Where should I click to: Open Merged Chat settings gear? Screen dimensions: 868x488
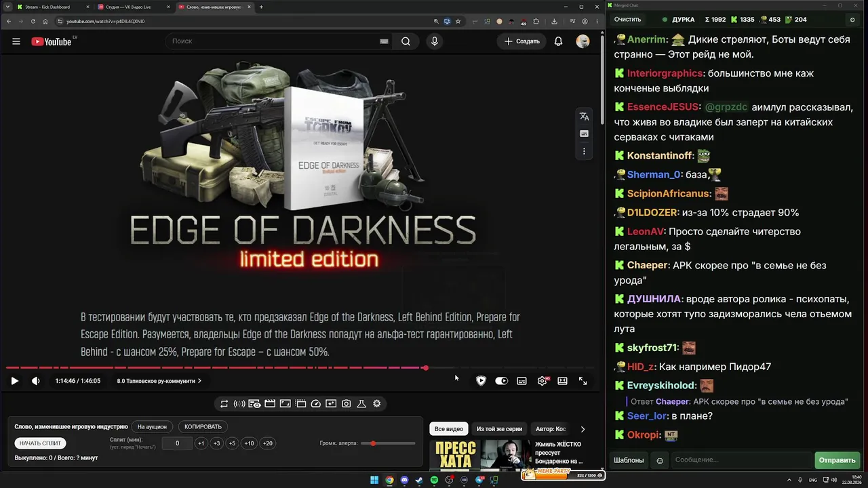[852, 20]
